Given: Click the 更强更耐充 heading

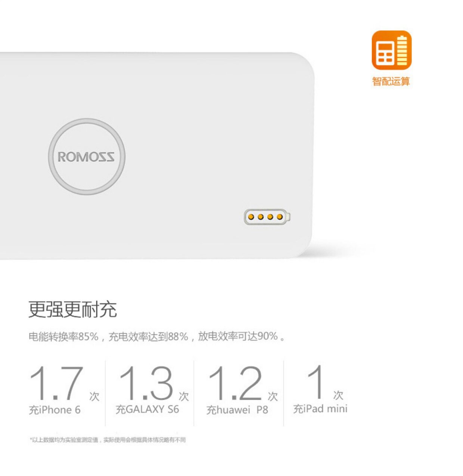Looking at the screenshot, I should point(73,309).
